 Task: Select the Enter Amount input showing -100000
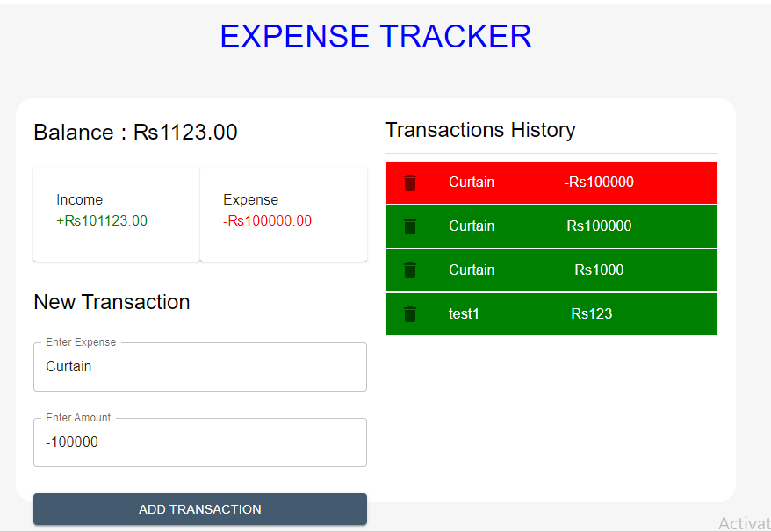[199, 442]
